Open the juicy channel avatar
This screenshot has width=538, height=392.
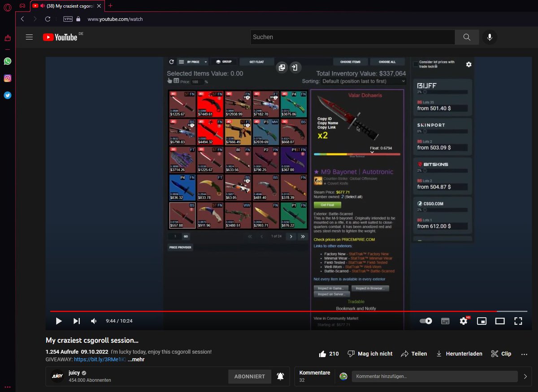(x=57, y=376)
